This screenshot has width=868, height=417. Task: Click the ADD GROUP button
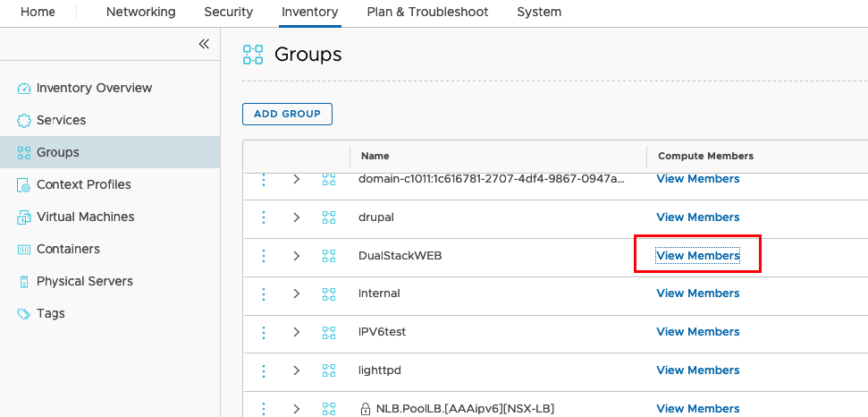(x=287, y=114)
